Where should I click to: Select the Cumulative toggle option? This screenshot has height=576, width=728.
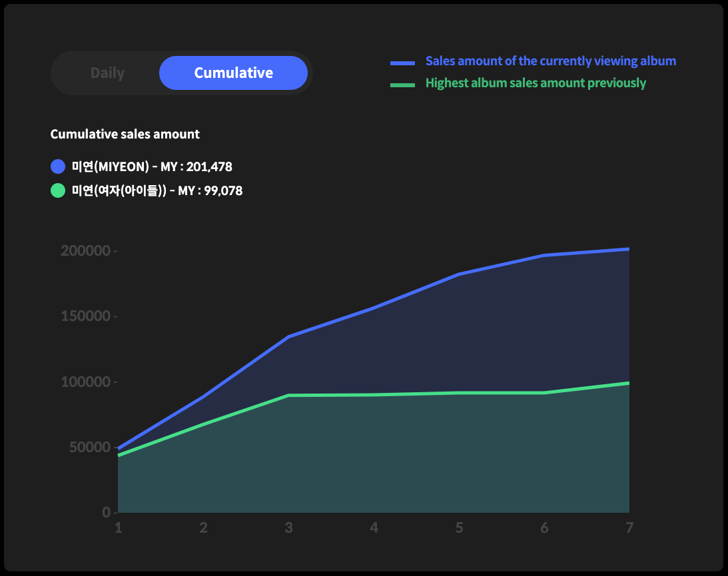pos(233,73)
